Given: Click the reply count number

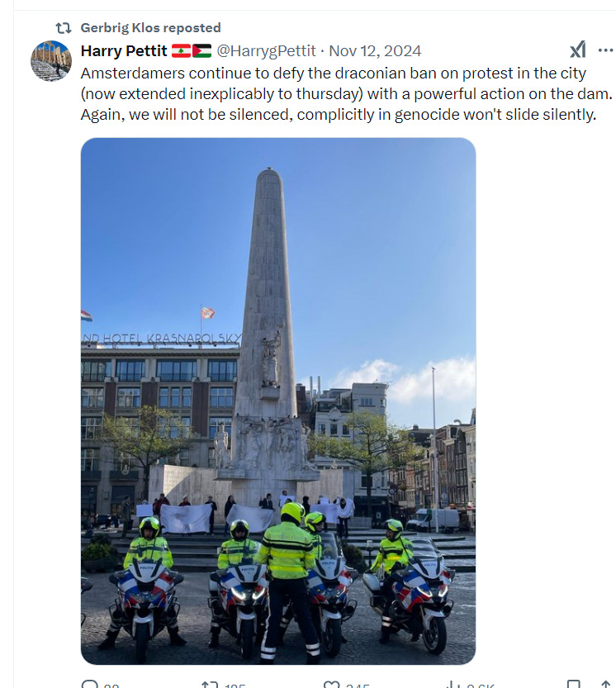Looking at the screenshot, I should click(111, 686).
